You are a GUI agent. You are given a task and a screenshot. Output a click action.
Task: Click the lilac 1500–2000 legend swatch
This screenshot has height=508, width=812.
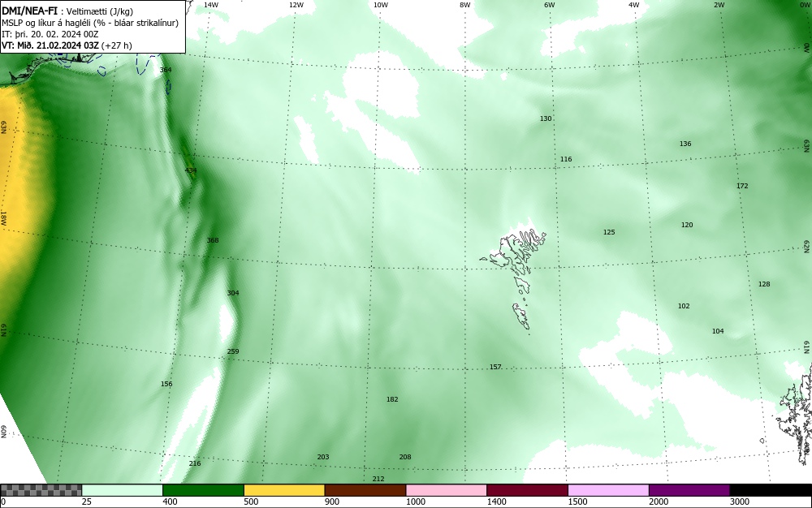(x=608, y=490)
